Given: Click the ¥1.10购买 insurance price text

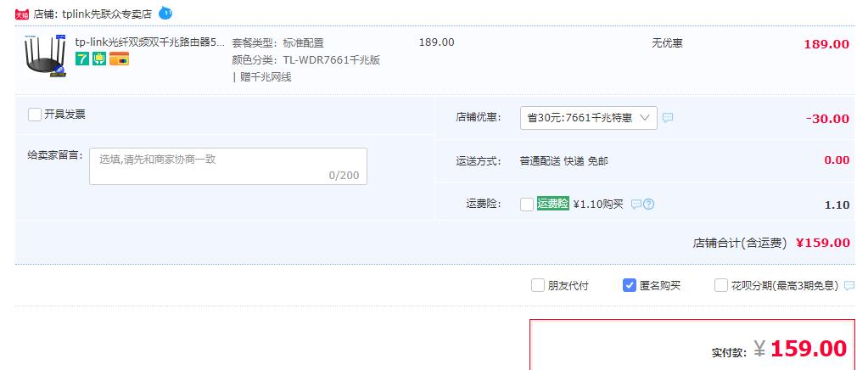Looking at the screenshot, I should coord(598,205).
